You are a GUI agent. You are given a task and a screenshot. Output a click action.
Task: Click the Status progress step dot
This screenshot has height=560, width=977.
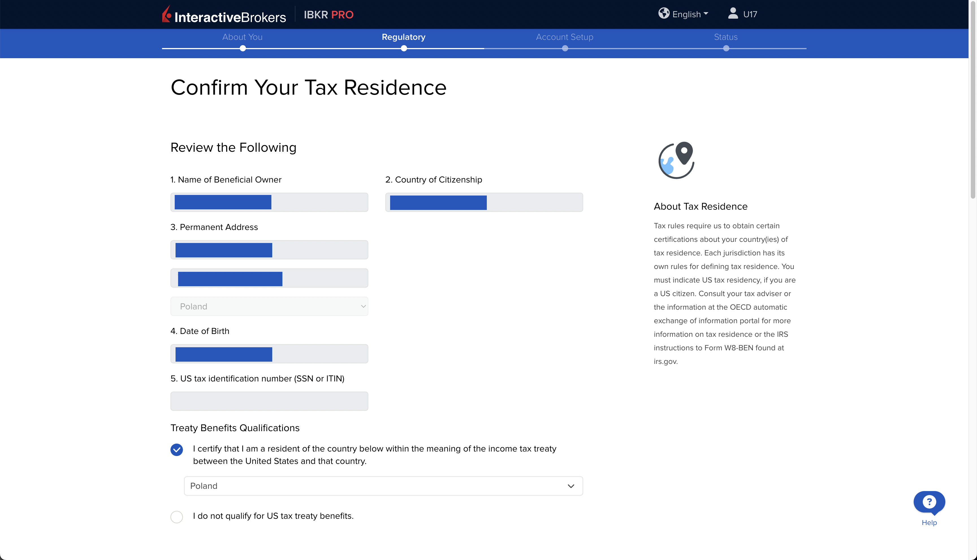(726, 49)
